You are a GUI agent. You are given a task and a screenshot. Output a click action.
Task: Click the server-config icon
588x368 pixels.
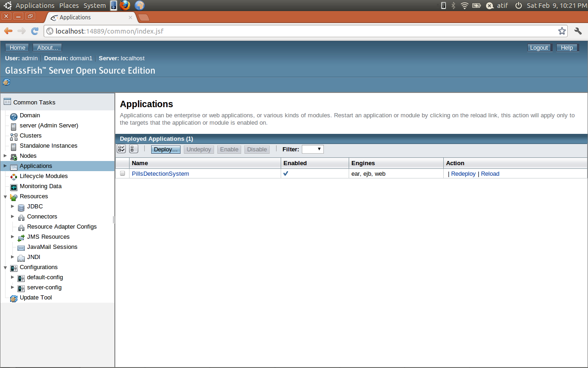(21, 288)
